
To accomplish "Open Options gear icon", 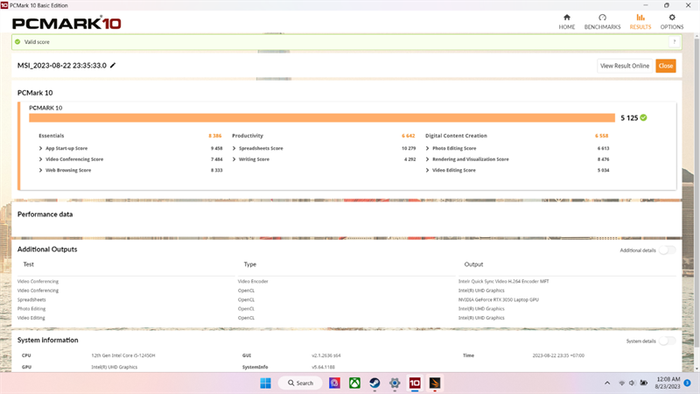I will coord(671,17).
